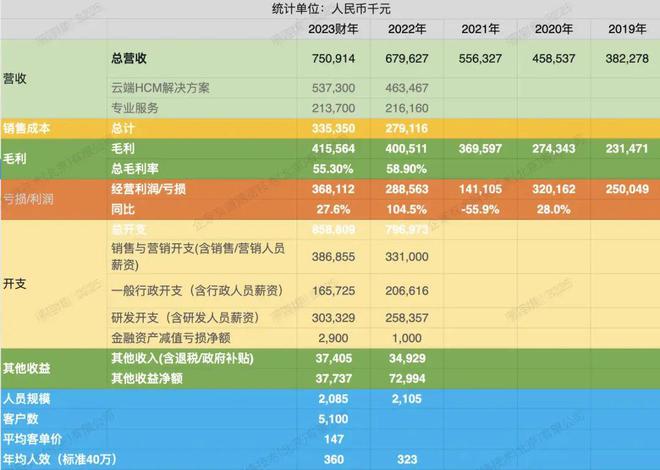Click the 研发开支 row label

[x=185, y=318]
